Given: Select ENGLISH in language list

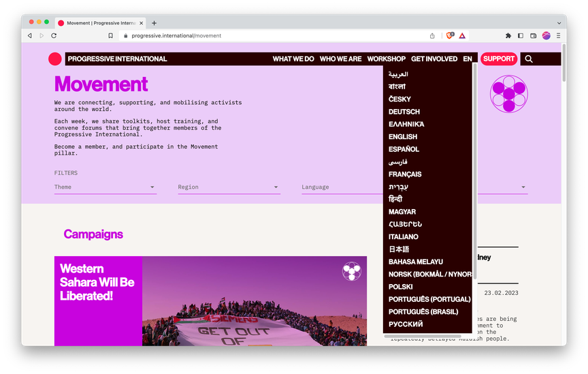Looking at the screenshot, I should point(403,137).
